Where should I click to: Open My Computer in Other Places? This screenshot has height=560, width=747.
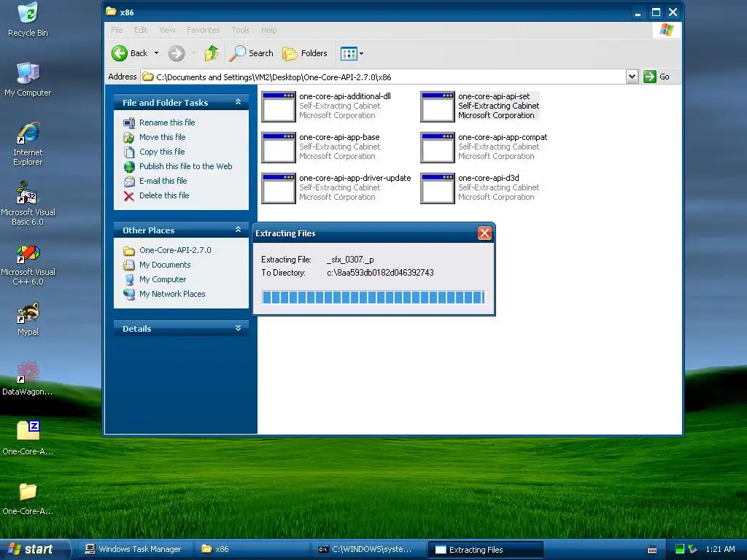pyautogui.click(x=163, y=279)
